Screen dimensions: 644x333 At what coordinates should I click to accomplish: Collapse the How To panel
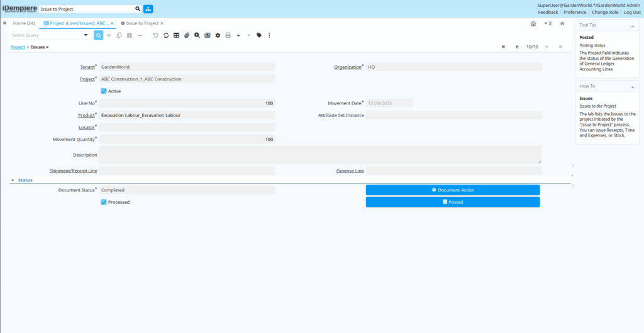coord(633,87)
